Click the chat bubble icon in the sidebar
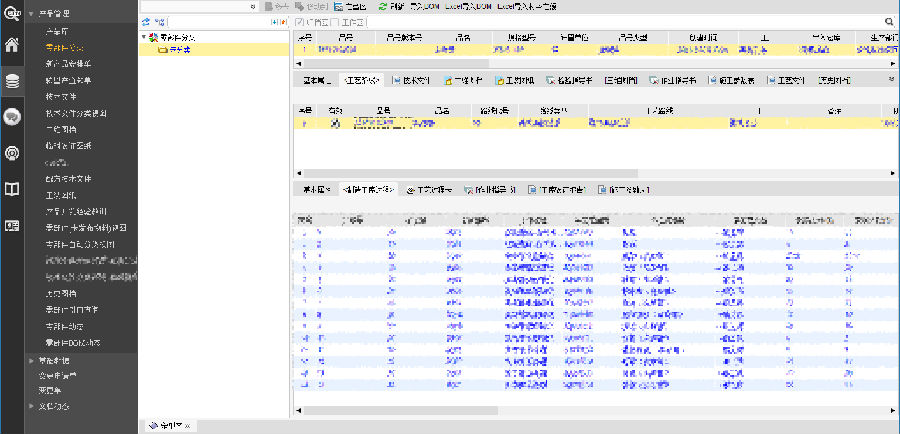This screenshot has height=434, width=900. [12, 116]
